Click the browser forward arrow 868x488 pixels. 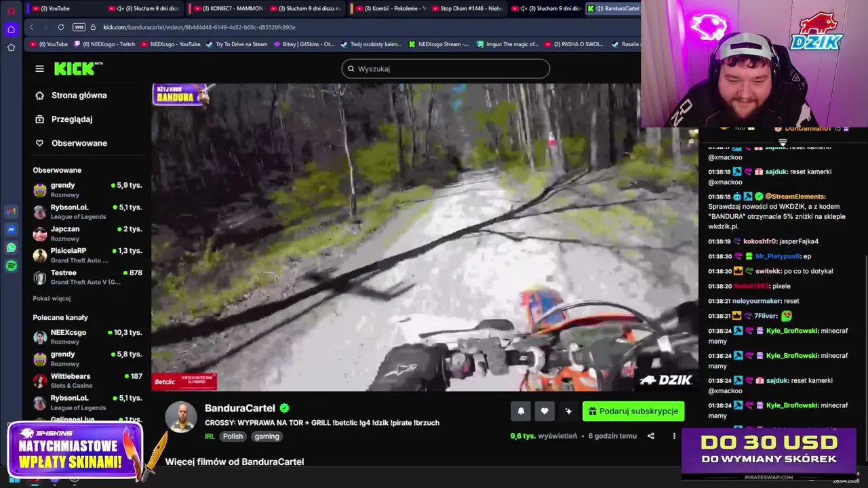(45, 27)
